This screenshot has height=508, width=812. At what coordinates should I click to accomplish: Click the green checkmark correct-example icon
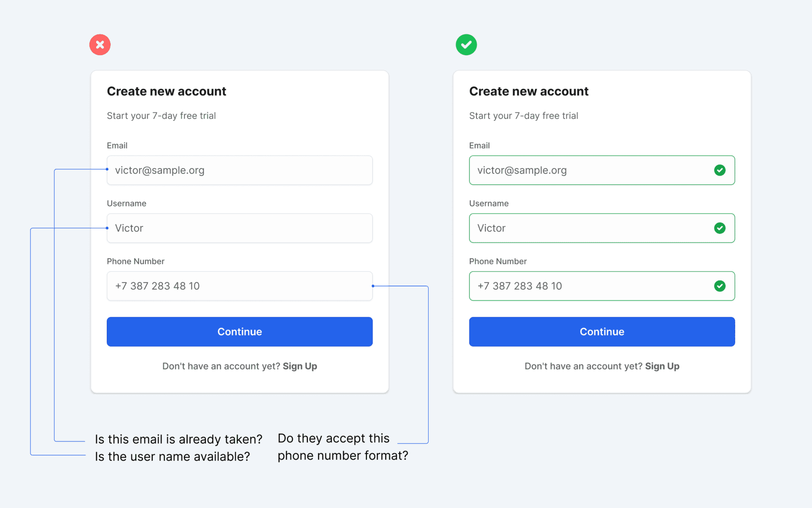pyautogui.click(x=466, y=45)
